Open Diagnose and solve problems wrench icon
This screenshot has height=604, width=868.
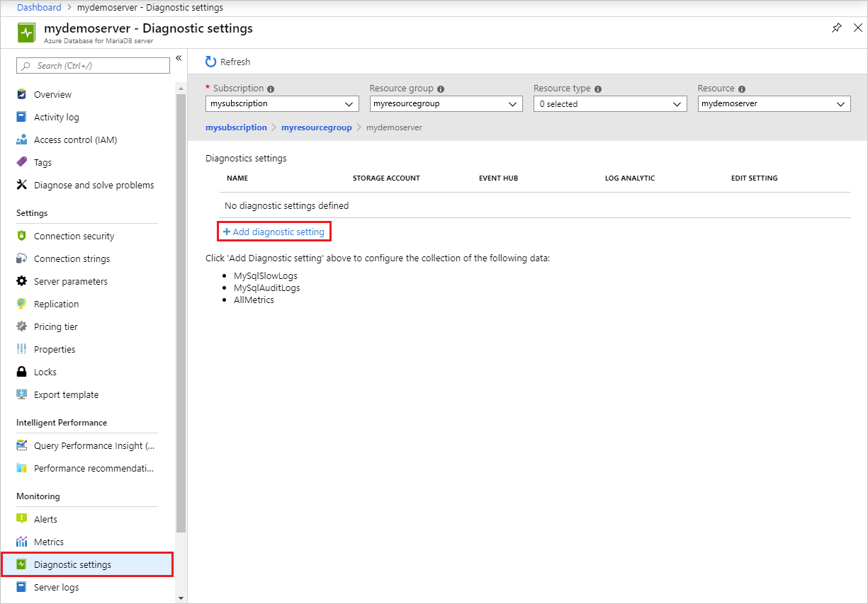click(22, 185)
